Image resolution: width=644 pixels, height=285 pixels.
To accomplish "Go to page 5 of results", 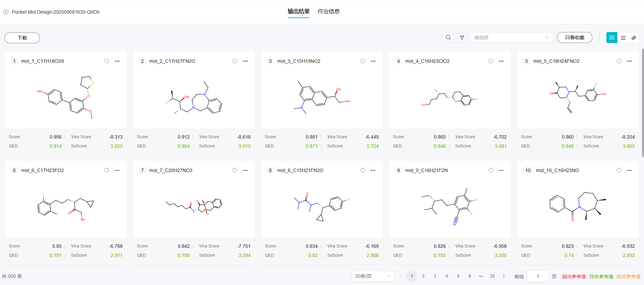I will pos(458,276).
